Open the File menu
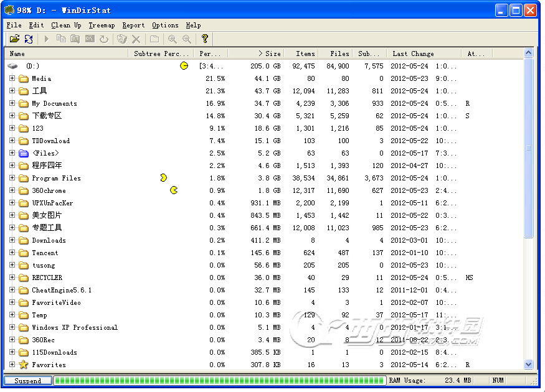Image resolution: width=545 pixels, height=392 pixels. pos(14,25)
